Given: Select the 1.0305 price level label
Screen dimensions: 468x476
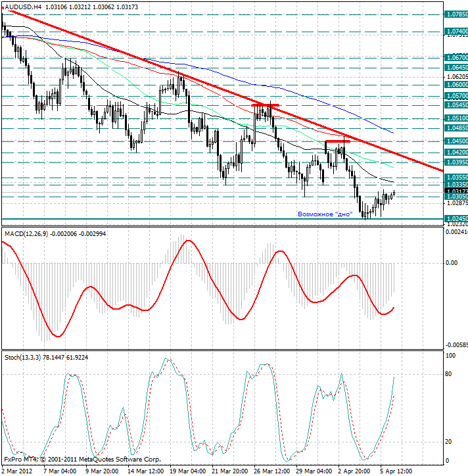Looking at the screenshot, I should pos(456,197).
